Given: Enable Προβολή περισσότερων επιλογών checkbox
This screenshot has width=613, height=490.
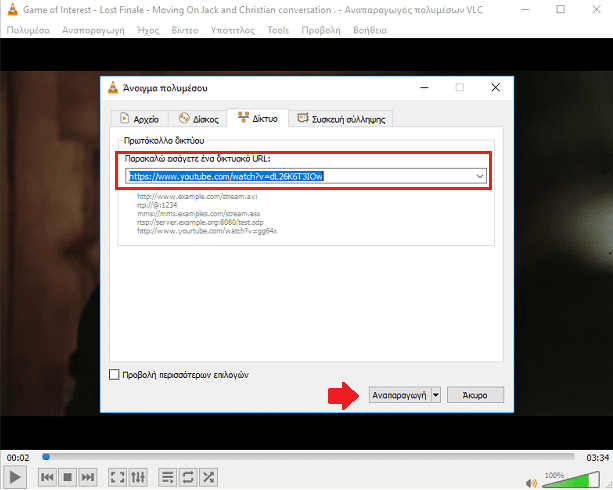Looking at the screenshot, I should coord(114,375).
